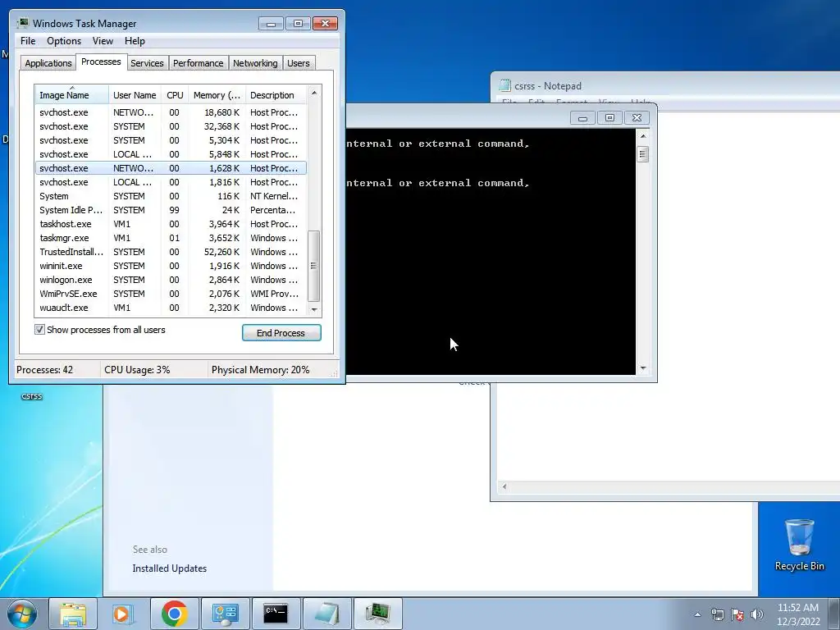The image size is (840, 630).
Task: Close the Task Manager window
Action: click(325, 24)
